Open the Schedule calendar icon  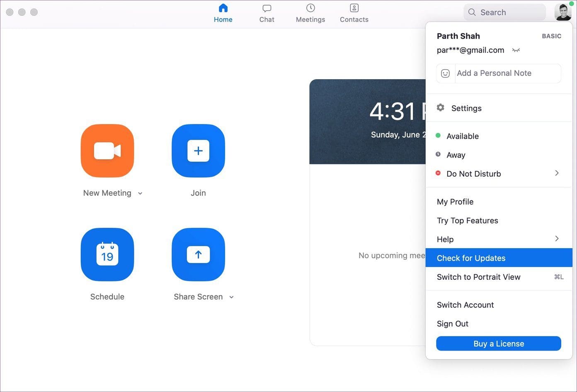107,254
